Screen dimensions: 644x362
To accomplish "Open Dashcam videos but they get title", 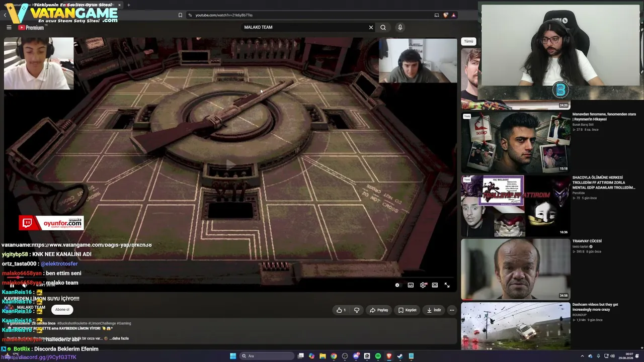I will [x=595, y=307].
